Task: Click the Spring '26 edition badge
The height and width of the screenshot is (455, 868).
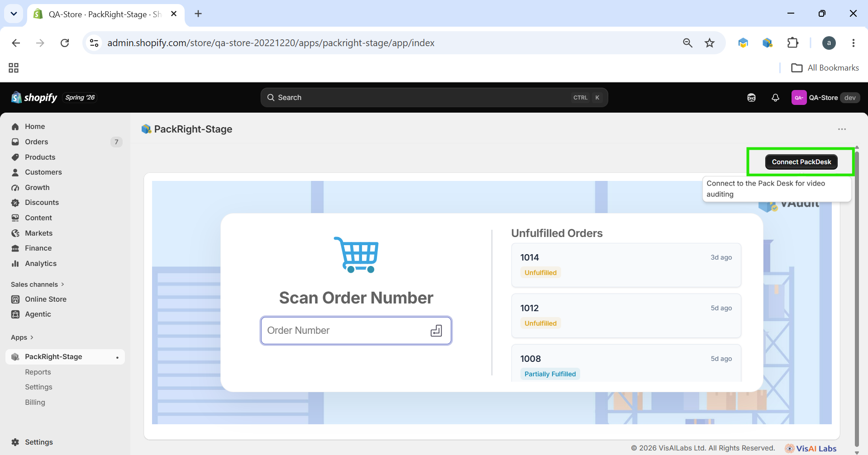Action: [x=80, y=98]
